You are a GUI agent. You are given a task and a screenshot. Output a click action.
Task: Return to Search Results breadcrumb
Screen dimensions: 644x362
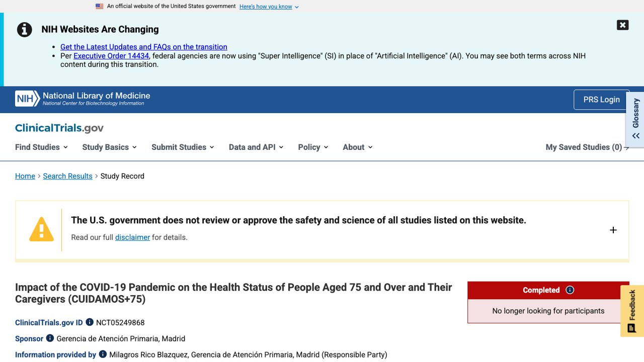[68, 176]
